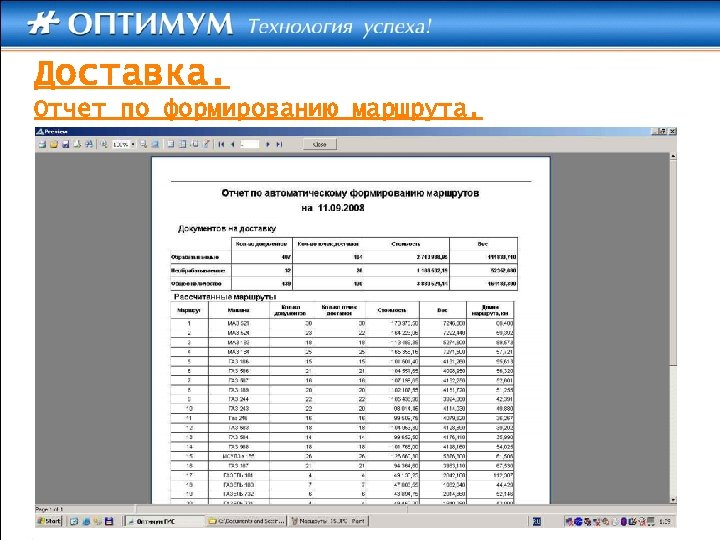Viewport: 720px width, 540px height.
Task: Click the Маршруты Paint taskbar button
Action: click(x=330, y=521)
